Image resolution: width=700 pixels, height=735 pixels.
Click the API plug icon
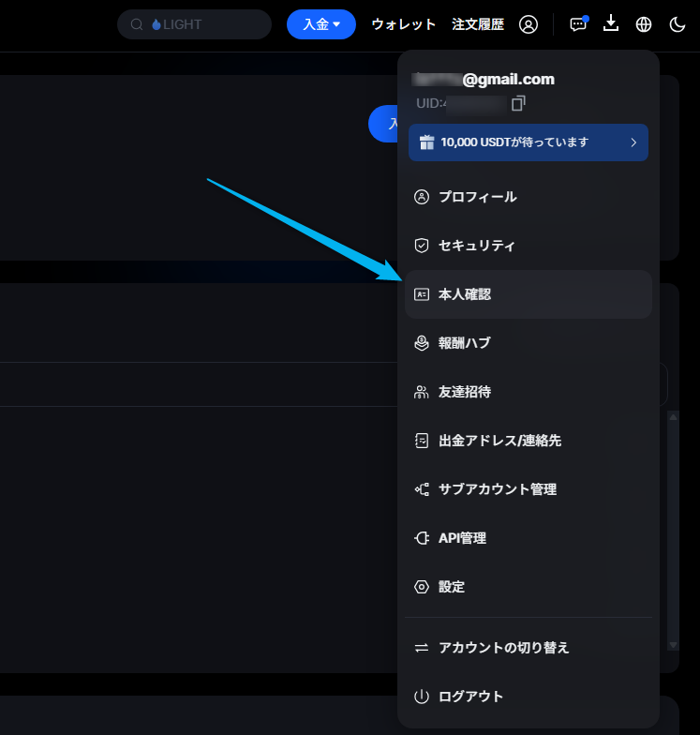pos(422,538)
